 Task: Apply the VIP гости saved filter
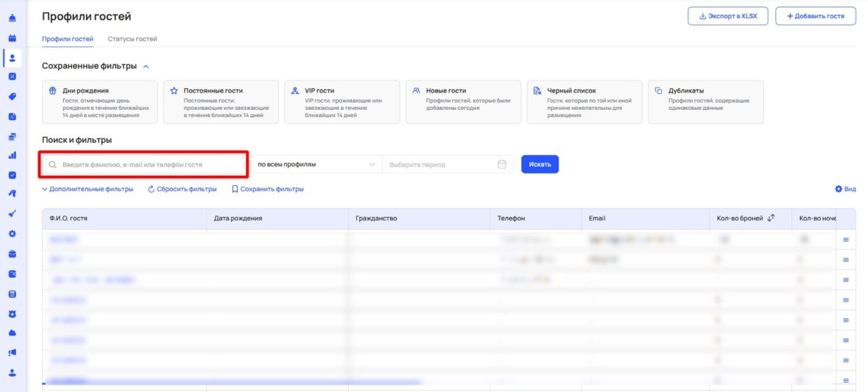pyautogui.click(x=342, y=101)
